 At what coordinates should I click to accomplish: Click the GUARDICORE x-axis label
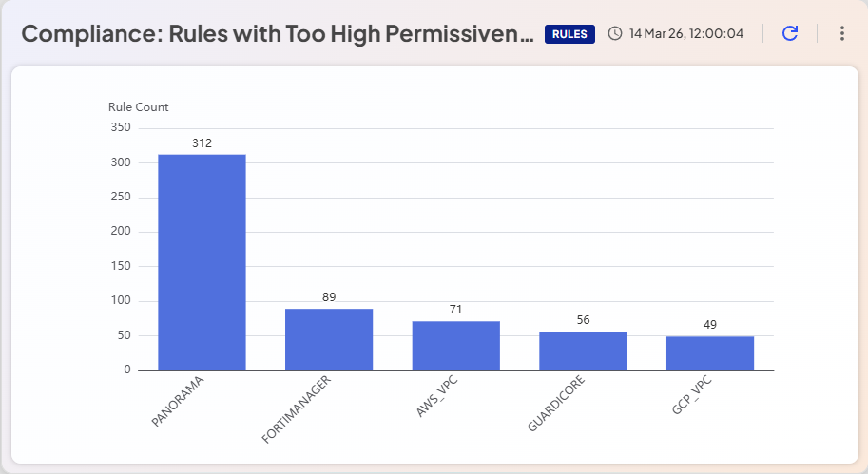(556, 405)
